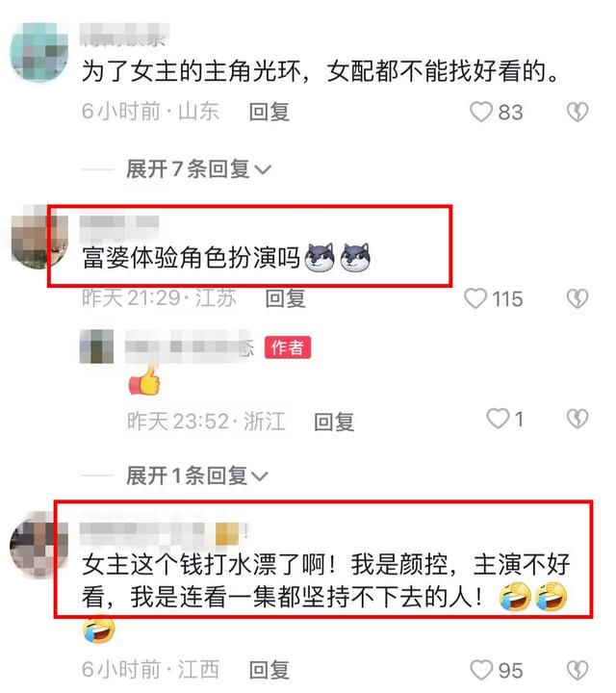Image resolution: width=616 pixels, height=693 pixels.
Task: Reply to the Jiangxi comment
Action: point(269,670)
